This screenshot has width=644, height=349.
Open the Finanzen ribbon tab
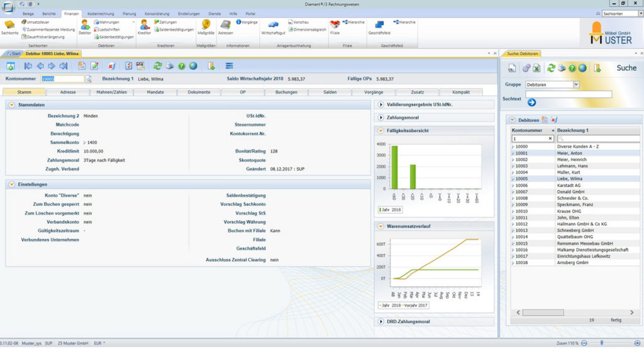(x=72, y=14)
